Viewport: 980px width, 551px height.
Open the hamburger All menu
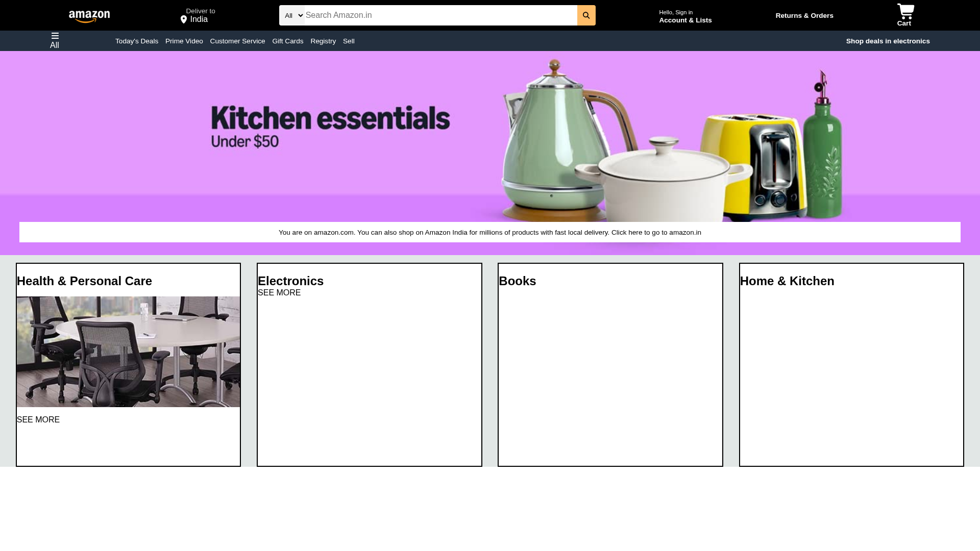tap(55, 40)
